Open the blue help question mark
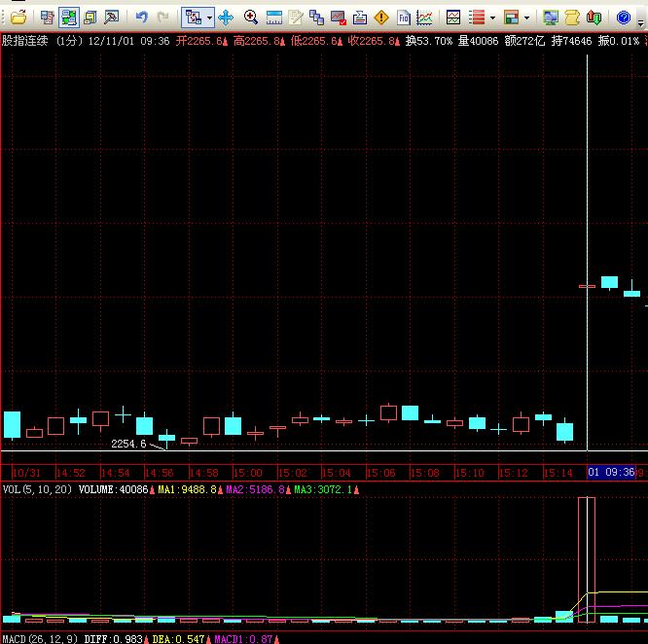Screen dimensions: 648x644 click(x=624, y=18)
